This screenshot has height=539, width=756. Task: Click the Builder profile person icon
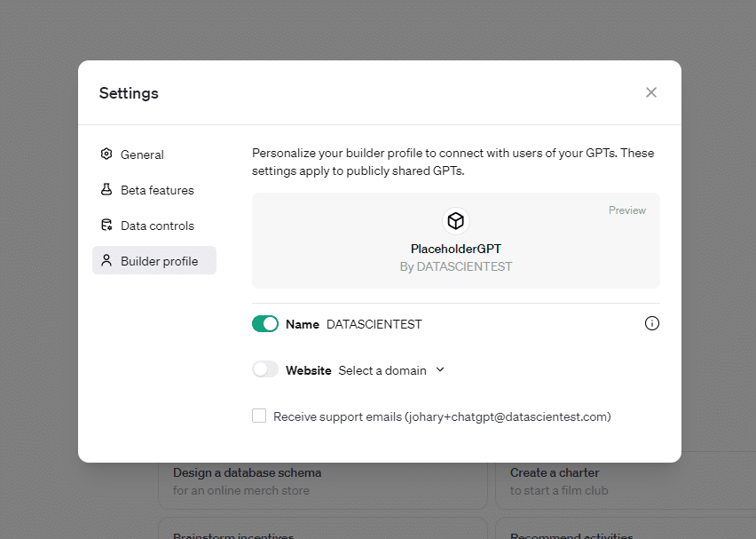tap(106, 260)
